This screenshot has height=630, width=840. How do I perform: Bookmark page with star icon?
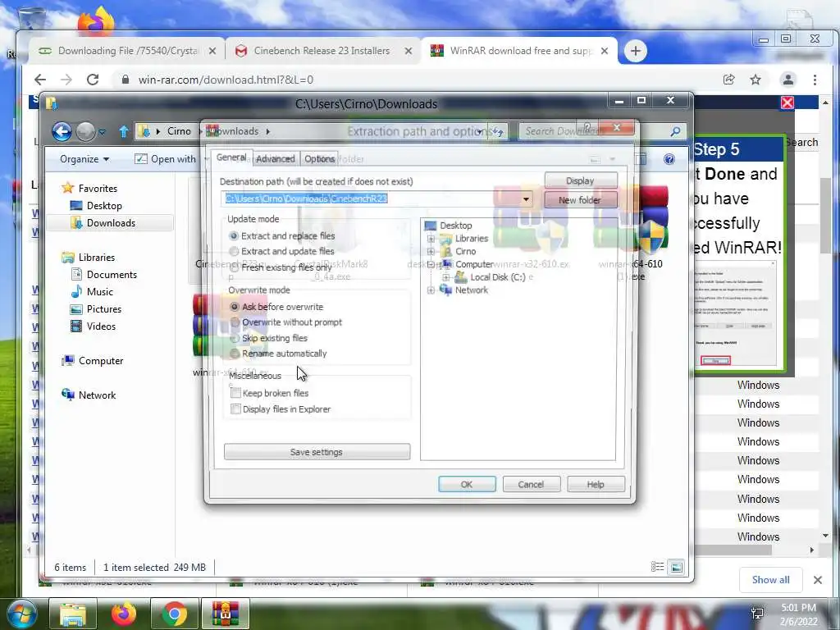click(x=756, y=80)
